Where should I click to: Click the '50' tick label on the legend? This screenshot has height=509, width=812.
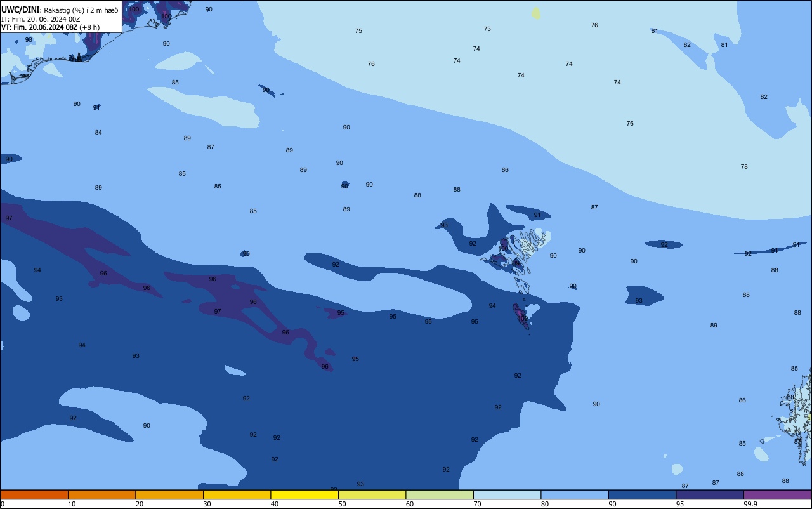coord(342,504)
